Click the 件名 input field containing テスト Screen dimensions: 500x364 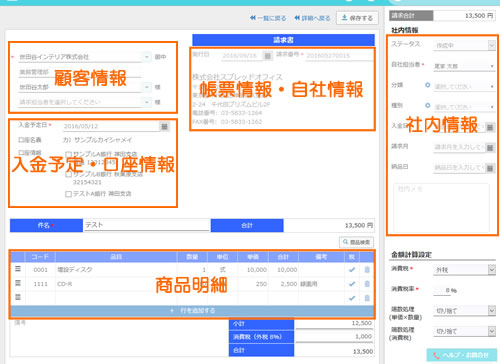pos(146,225)
